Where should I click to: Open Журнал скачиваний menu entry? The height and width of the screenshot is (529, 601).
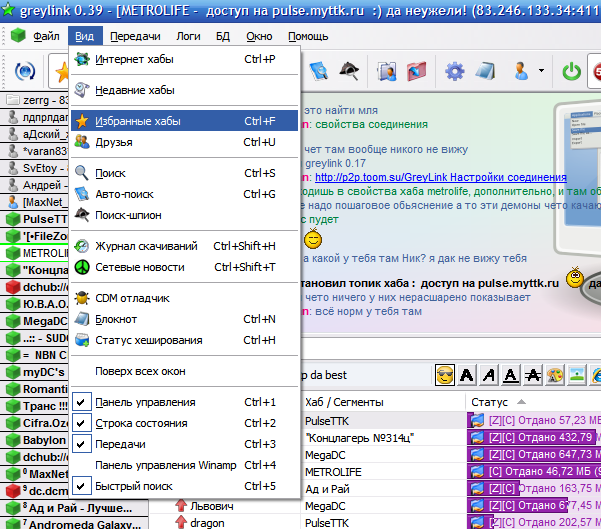[x=184, y=246]
